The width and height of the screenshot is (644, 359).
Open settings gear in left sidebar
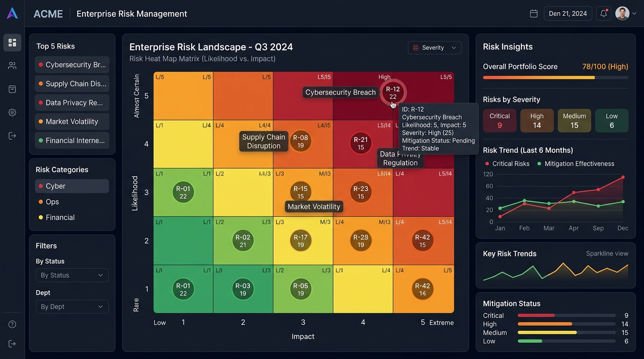(x=12, y=113)
